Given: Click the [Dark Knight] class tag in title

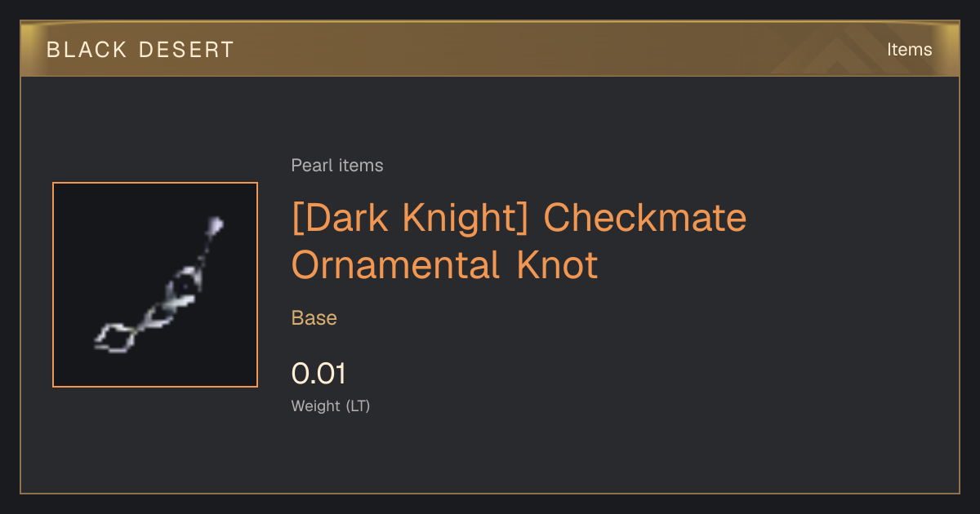Looking at the screenshot, I should click(x=412, y=219).
